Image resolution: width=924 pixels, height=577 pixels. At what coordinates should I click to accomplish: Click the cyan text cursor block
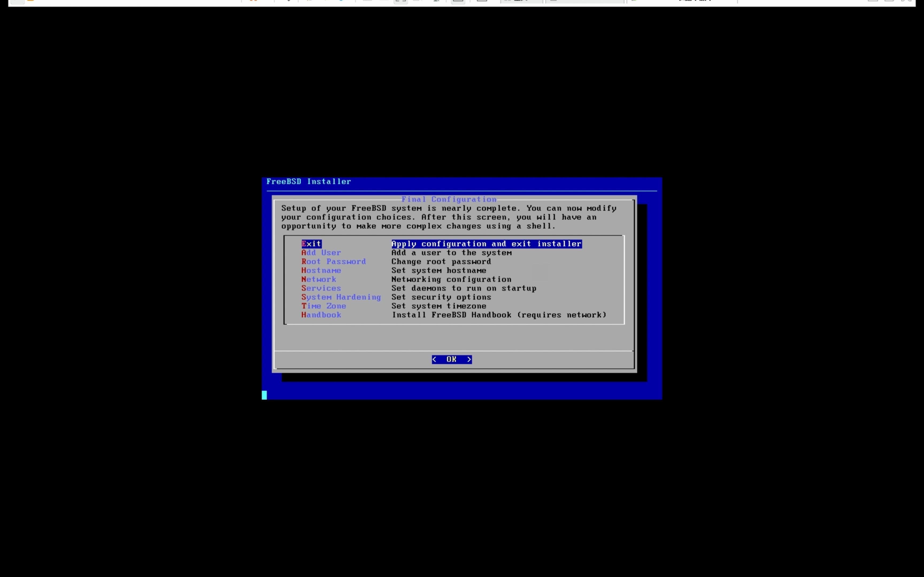[264, 395]
